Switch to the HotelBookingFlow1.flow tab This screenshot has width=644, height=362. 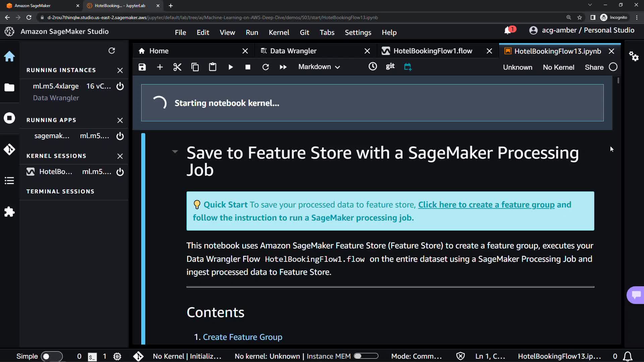coord(433,51)
